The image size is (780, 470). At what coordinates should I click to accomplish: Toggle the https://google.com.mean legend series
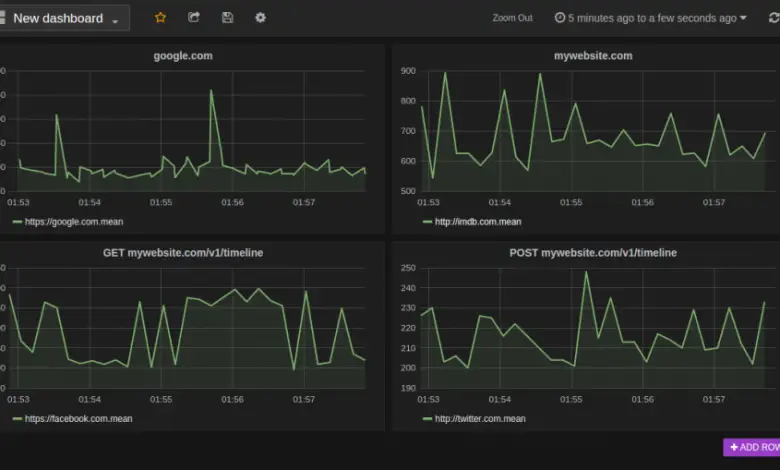(74, 222)
